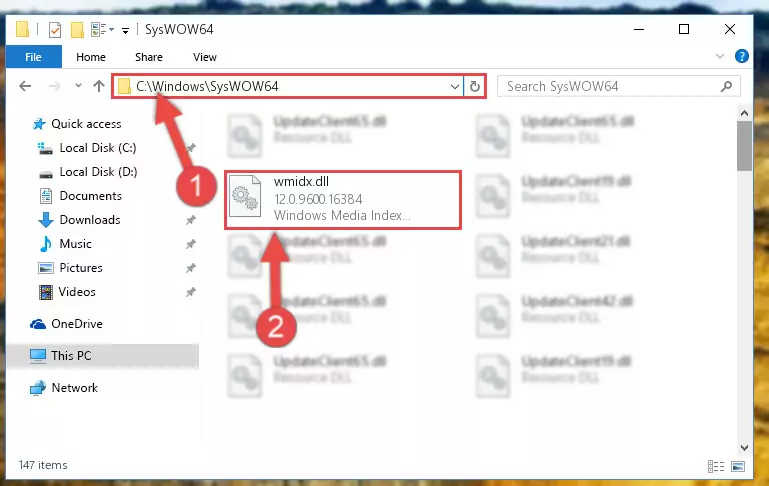
Task: Switch to the Share ribbon tab
Action: (149, 57)
